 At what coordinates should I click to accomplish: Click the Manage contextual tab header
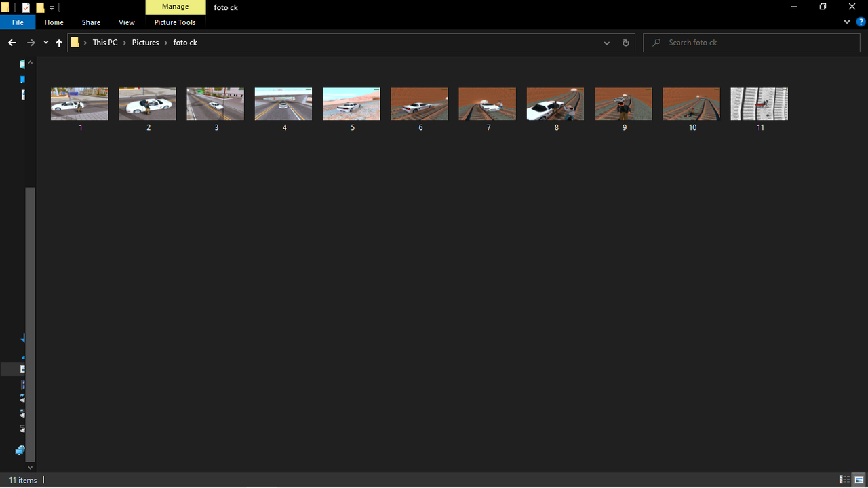[x=175, y=7]
